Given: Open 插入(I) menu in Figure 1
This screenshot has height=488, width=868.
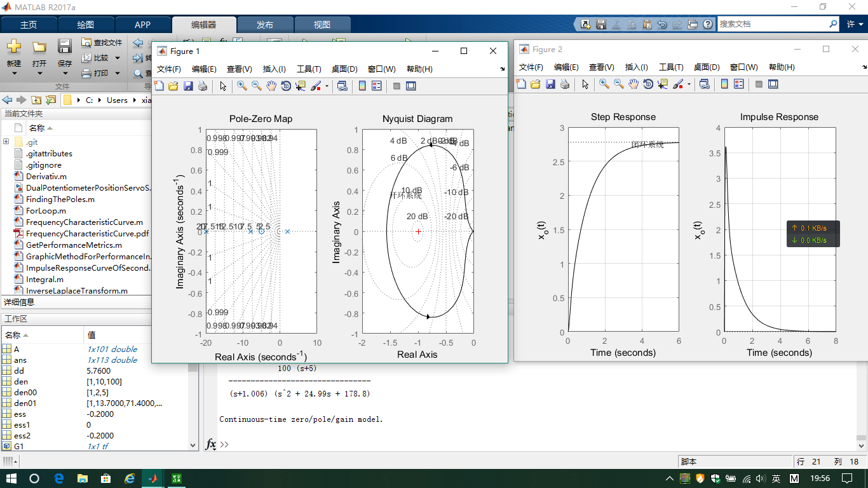Looking at the screenshot, I should tap(275, 69).
